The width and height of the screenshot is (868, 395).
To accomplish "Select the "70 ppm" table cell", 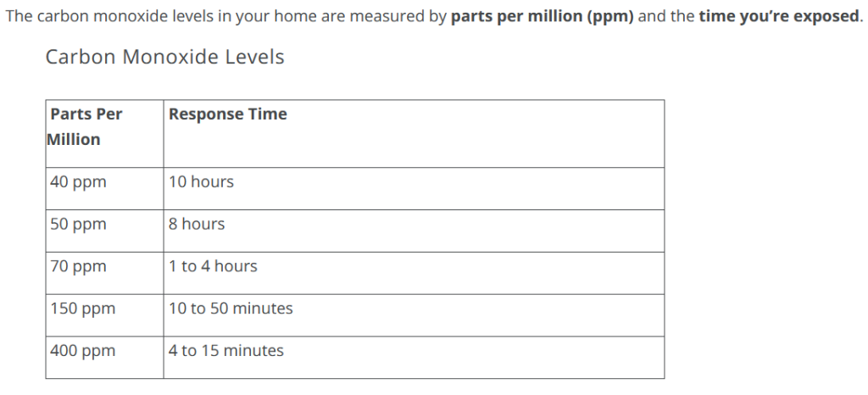I will (x=78, y=267).
